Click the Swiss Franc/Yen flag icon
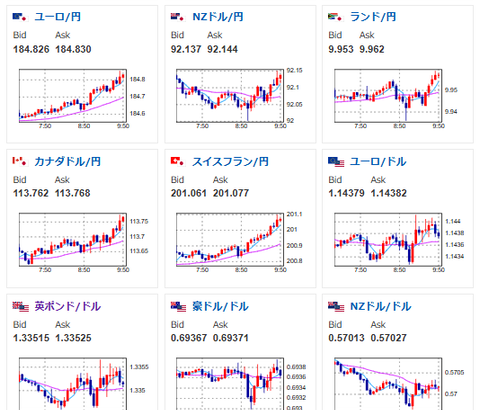Screen dimensions: 480x410 coord(178,162)
